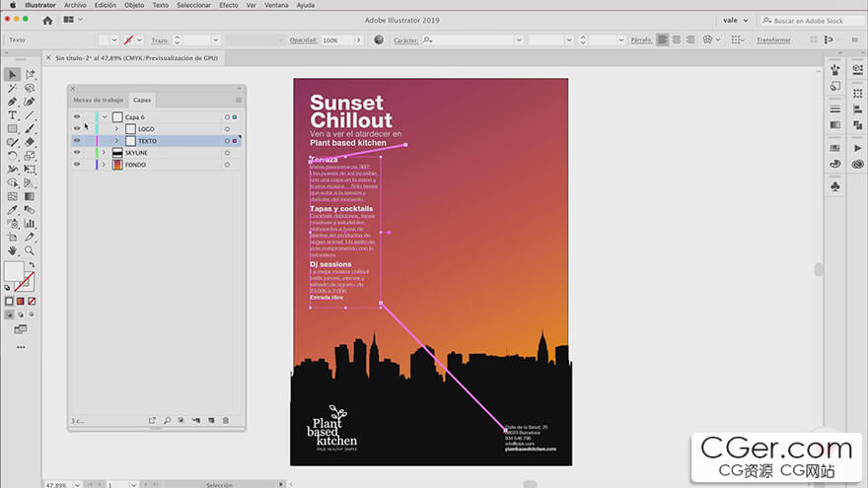Expand the TEXTO sublayer
Screen dimensions: 868x488
(116, 141)
